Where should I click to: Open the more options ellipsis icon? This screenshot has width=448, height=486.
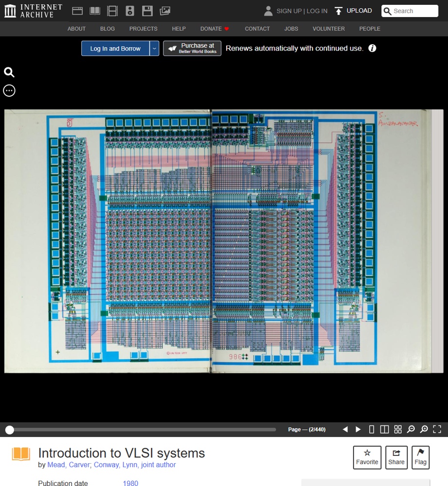pos(9,90)
